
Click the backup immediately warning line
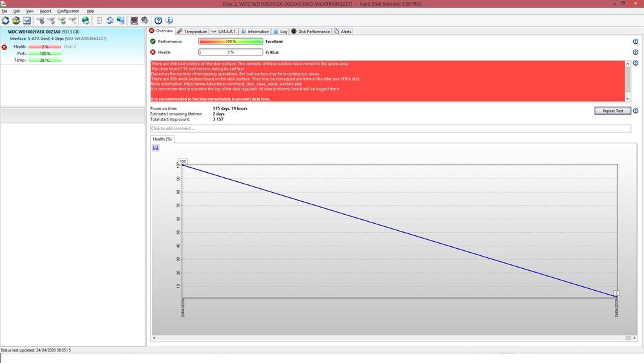tap(211, 99)
